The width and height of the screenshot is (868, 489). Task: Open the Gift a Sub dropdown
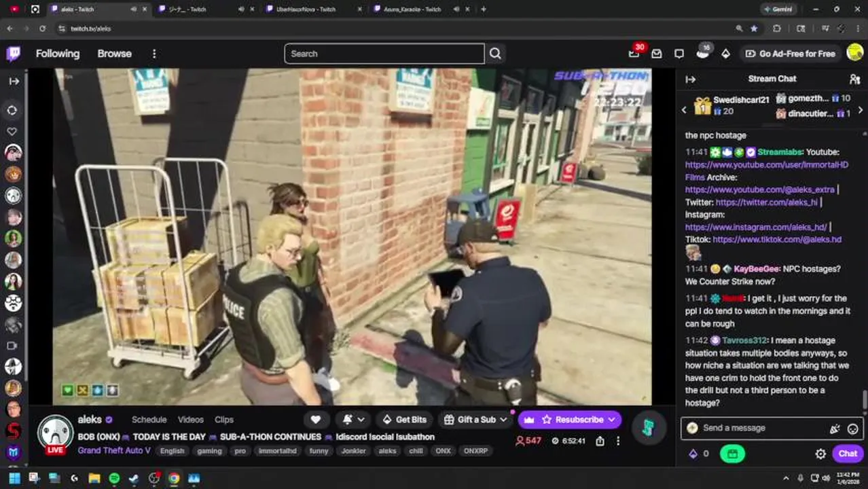pos(477,420)
